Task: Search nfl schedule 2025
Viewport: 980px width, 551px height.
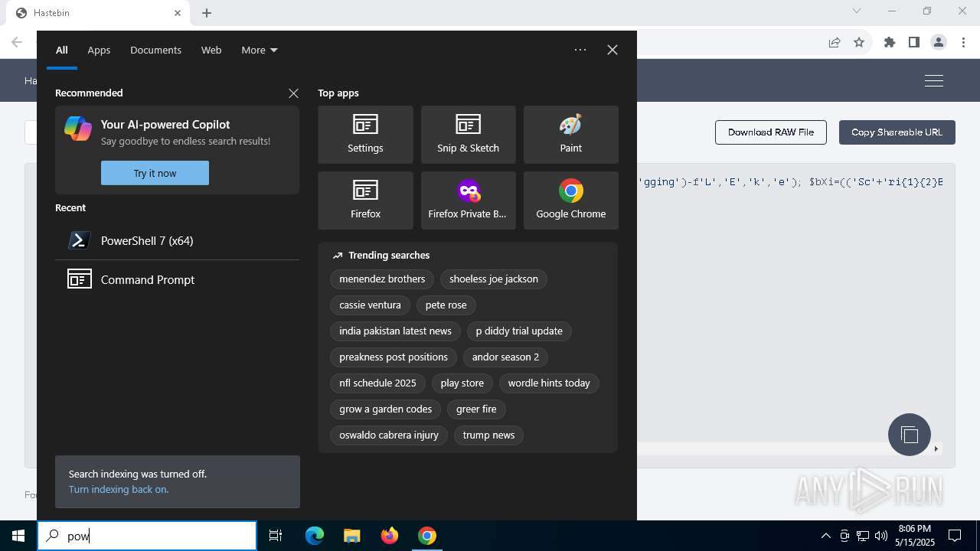Action: (377, 383)
